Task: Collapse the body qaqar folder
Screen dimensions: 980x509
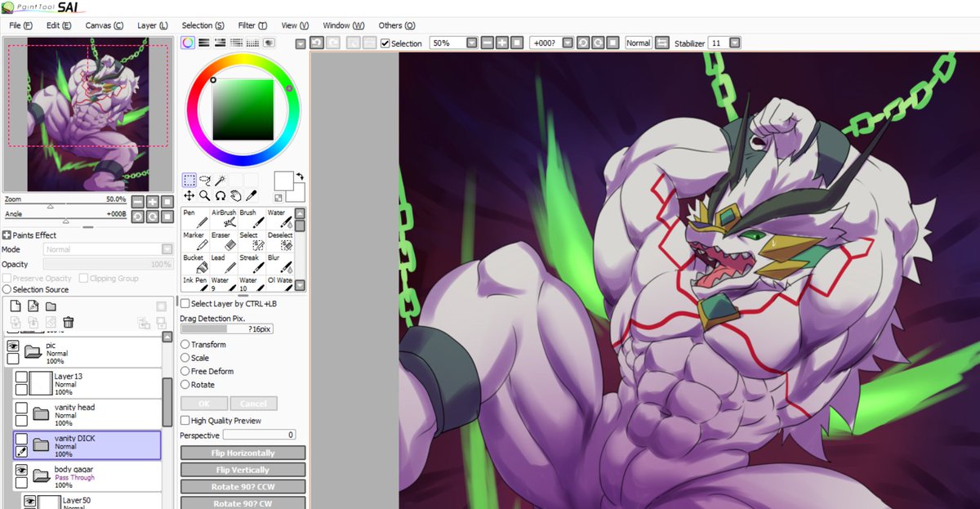Action: point(42,475)
